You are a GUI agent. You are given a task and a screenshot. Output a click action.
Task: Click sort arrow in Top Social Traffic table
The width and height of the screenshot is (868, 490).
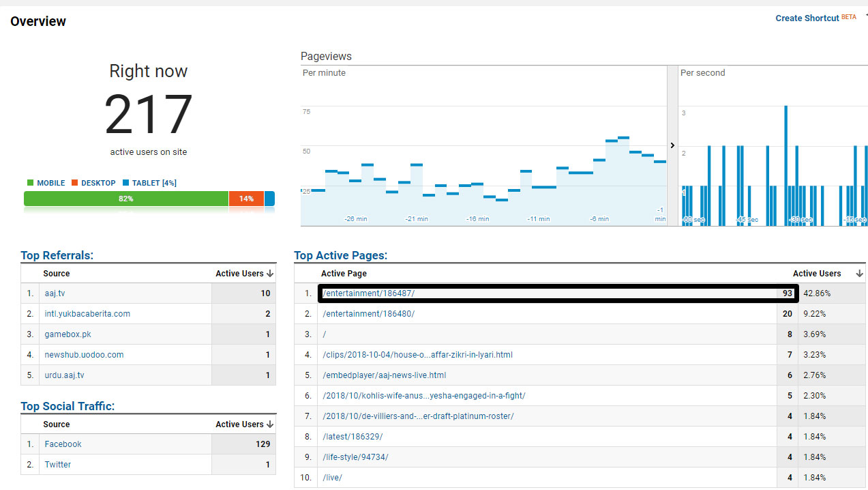pyautogui.click(x=270, y=424)
